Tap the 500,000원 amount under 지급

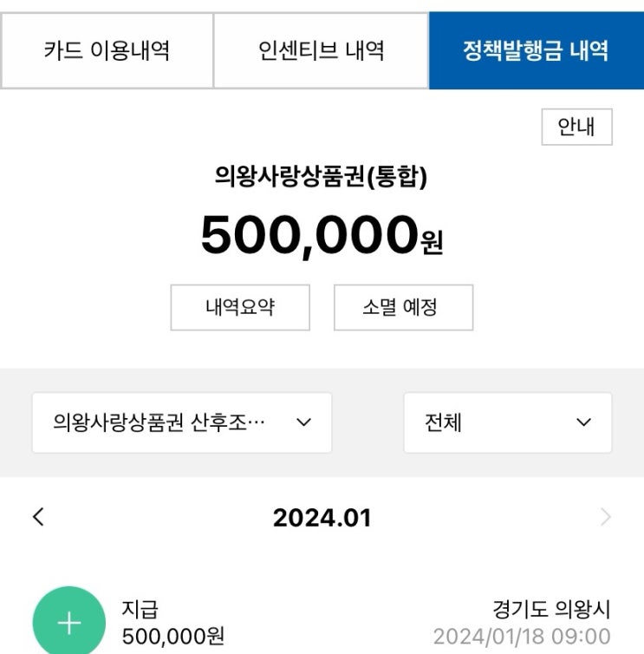click(x=173, y=637)
